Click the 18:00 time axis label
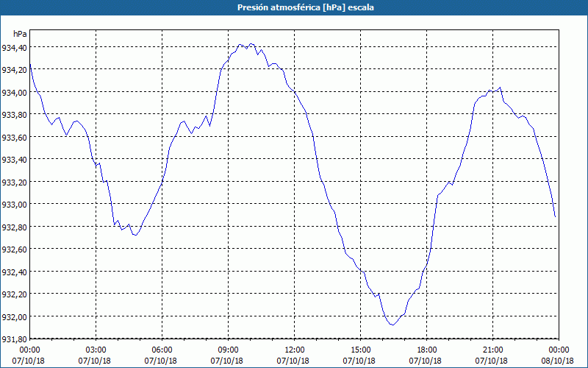The image size is (588, 368). pyautogui.click(x=427, y=350)
